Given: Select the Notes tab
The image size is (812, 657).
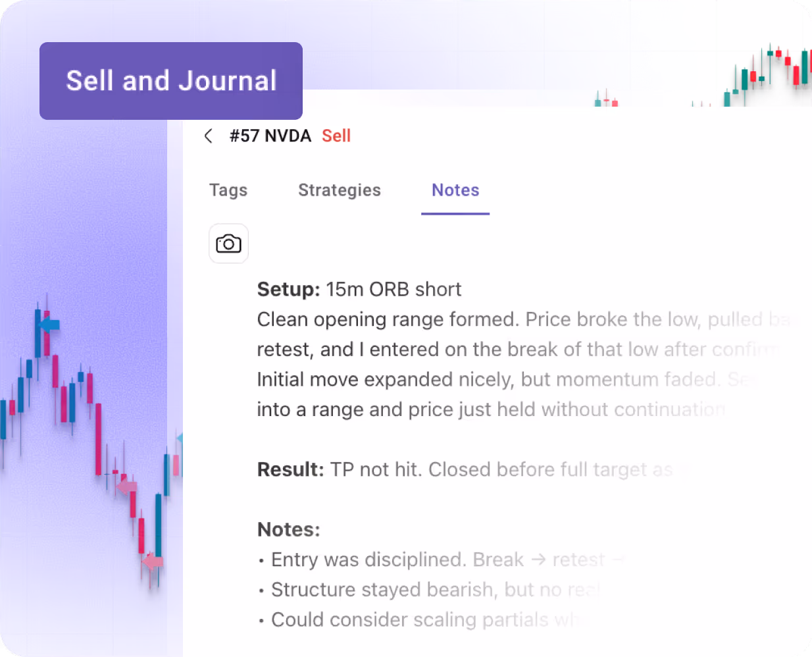Looking at the screenshot, I should point(455,190).
